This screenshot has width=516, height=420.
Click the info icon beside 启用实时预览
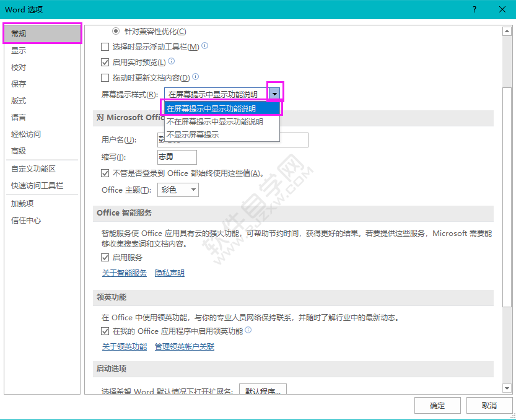pyautogui.click(x=172, y=61)
